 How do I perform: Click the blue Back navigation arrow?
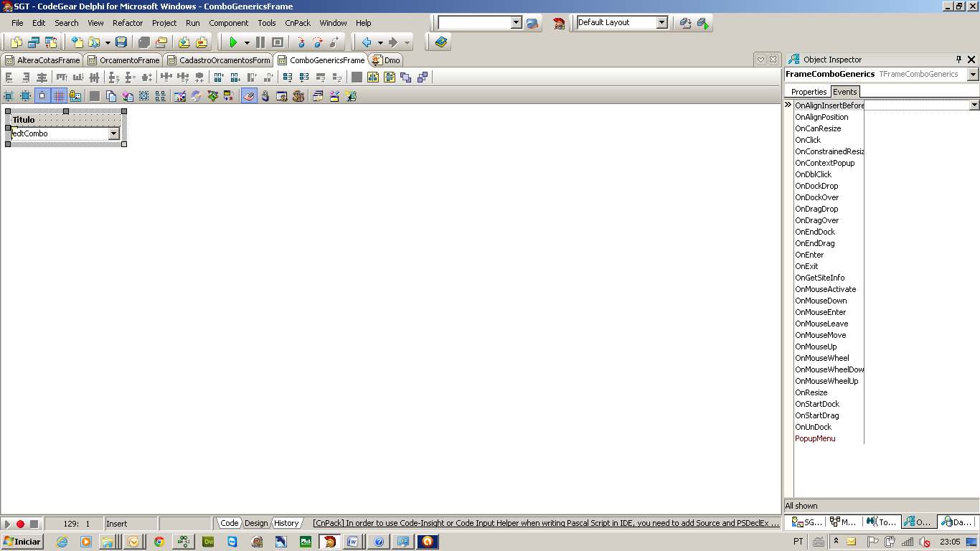(367, 43)
